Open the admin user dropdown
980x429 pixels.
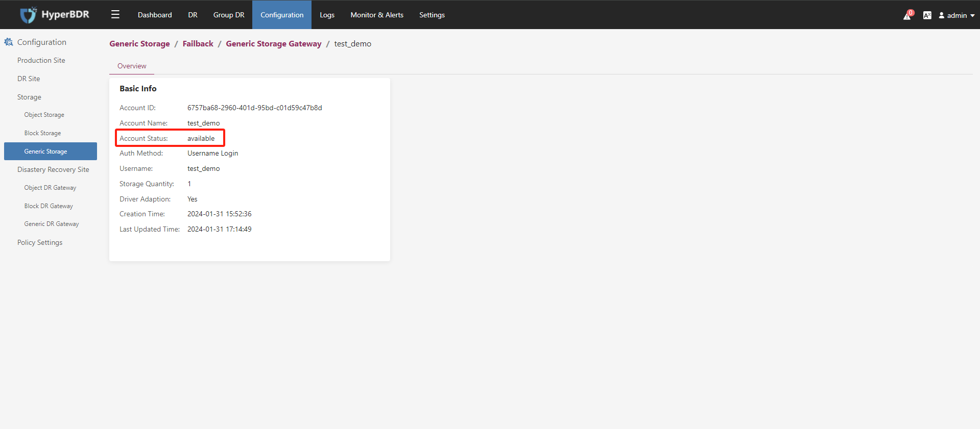tap(957, 15)
